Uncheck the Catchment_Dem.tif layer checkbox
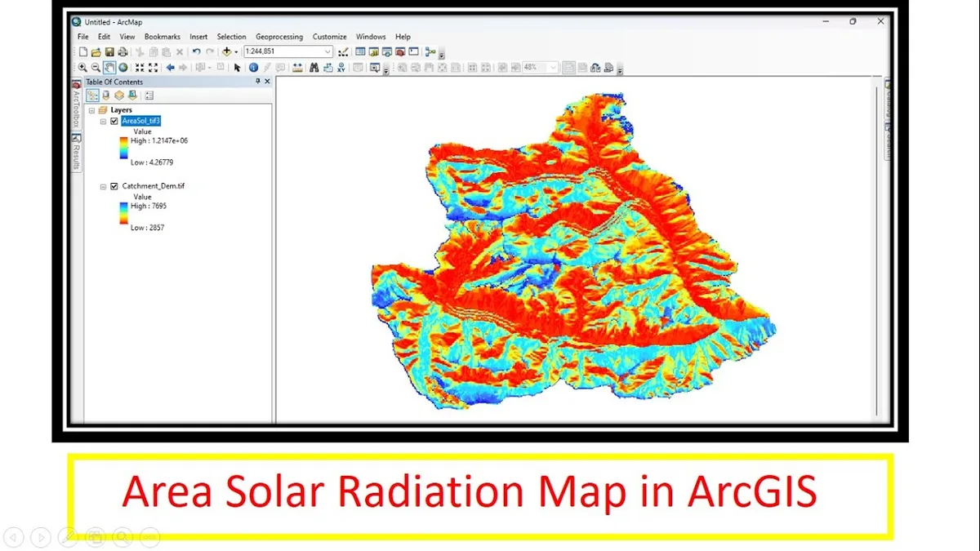This screenshot has width=980, height=551. 114,186
